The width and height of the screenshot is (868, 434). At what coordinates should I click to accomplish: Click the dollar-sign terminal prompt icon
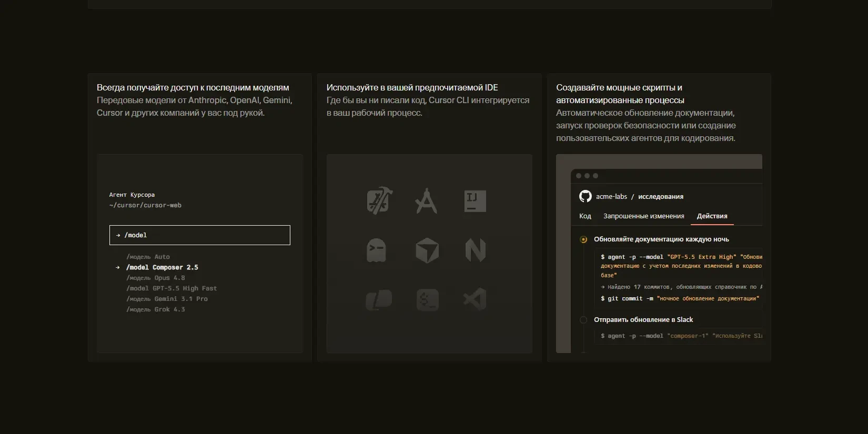coord(427,300)
